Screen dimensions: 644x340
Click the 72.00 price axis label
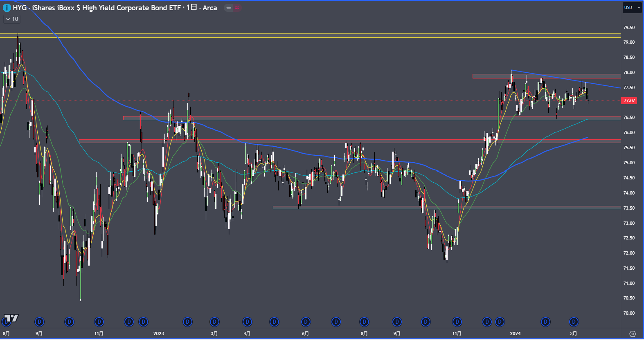coord(629,253)
